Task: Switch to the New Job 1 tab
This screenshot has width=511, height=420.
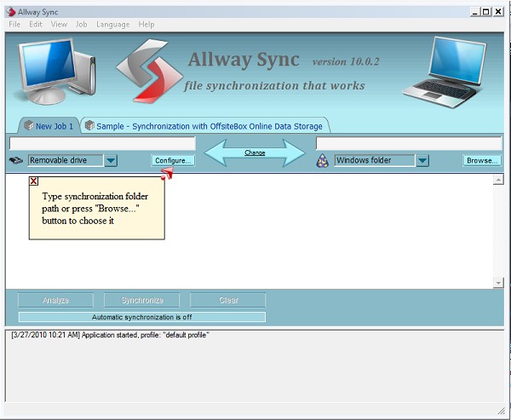Action: (49, 126)
